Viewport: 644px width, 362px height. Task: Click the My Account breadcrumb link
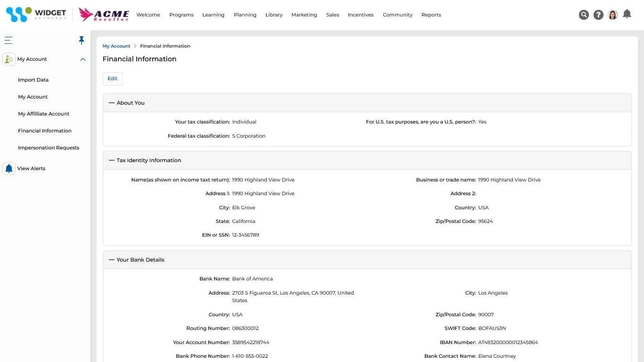[x=116, y=46]
